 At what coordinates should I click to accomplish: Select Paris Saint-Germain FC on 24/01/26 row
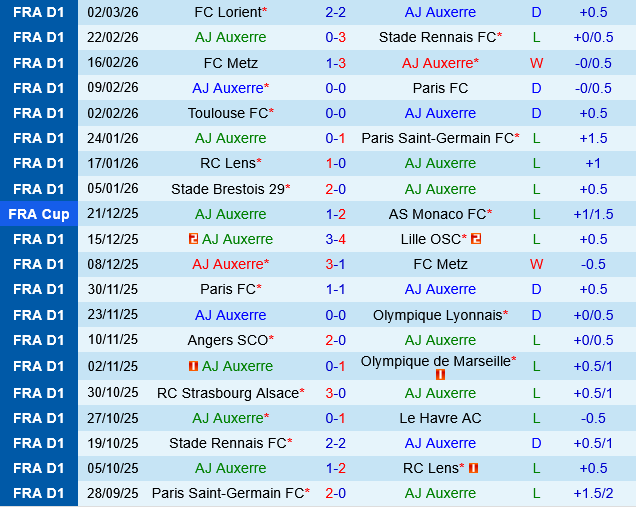pyautogui.click(x=437, y=138)
